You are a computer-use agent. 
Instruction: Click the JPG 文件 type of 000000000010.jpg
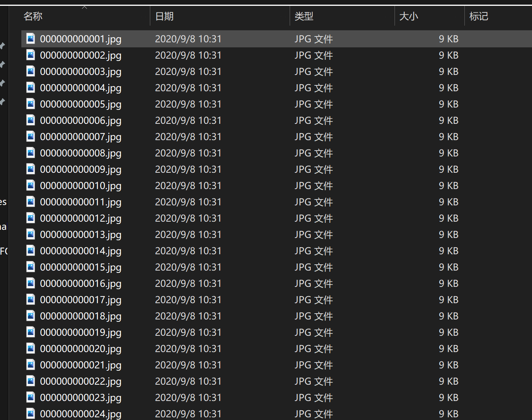coord(314,186)
